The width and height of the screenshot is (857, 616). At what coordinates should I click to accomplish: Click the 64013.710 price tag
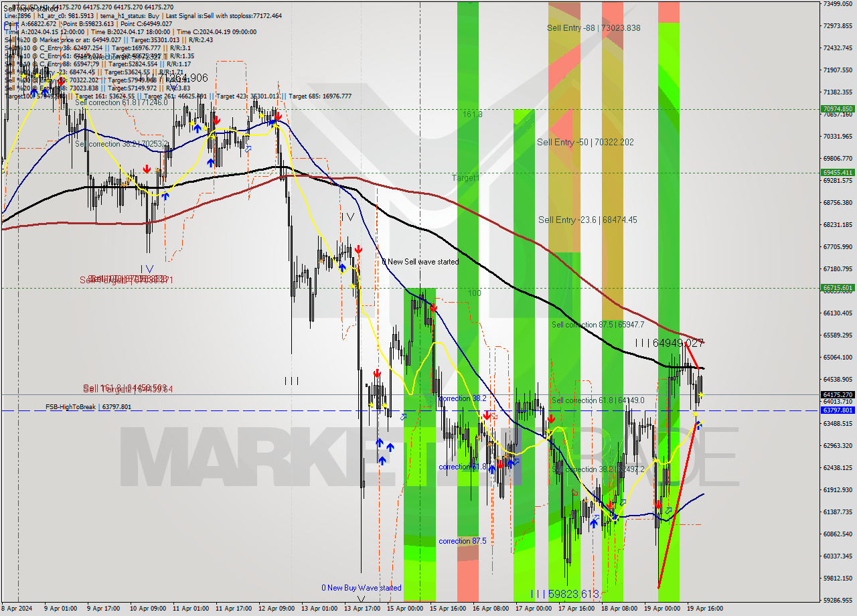pos(837,402)
